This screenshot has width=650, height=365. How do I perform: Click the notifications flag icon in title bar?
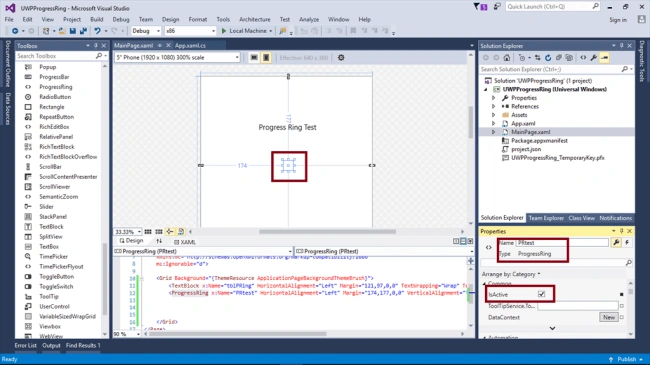[480, 7]
